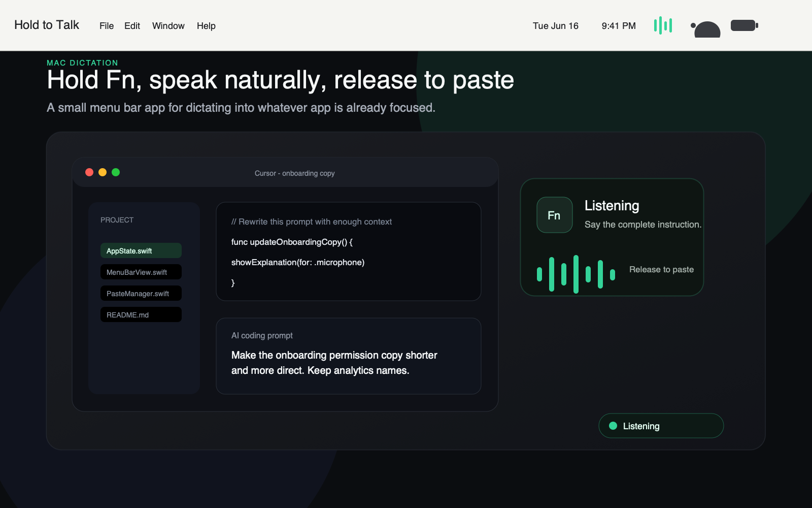Click the user profile icon in menu bar
The image size is (812, 508).
click(706, 29)
